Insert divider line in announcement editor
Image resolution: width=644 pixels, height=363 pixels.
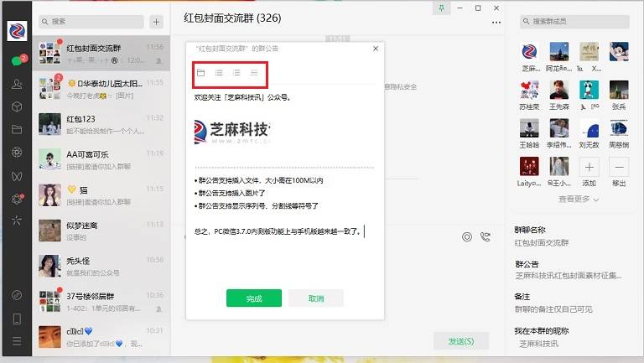point(254,73)
